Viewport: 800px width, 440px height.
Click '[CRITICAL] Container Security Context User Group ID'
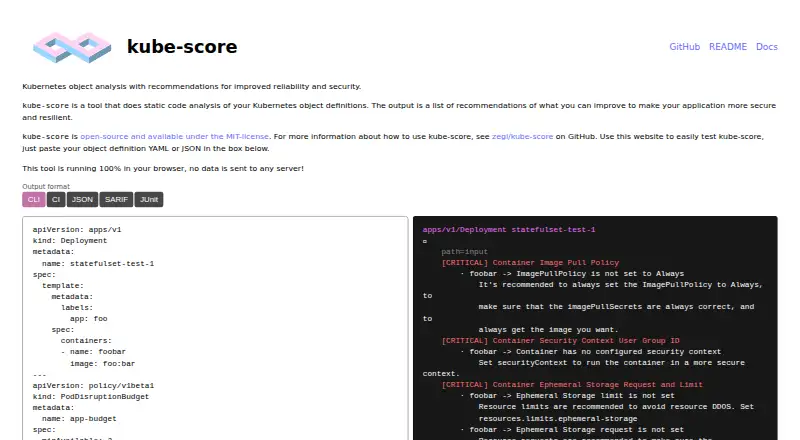560,340
